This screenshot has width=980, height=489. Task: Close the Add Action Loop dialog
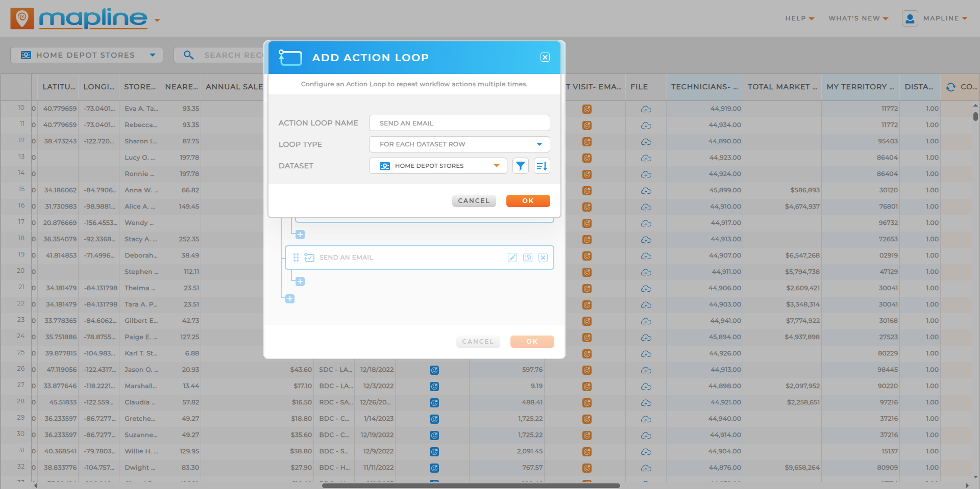(545, 57)
